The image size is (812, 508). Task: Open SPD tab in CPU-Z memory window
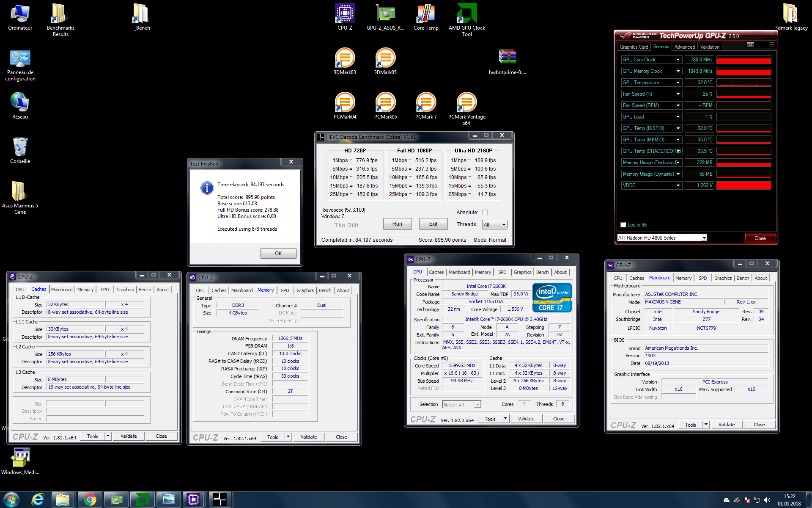coord(285,290)
